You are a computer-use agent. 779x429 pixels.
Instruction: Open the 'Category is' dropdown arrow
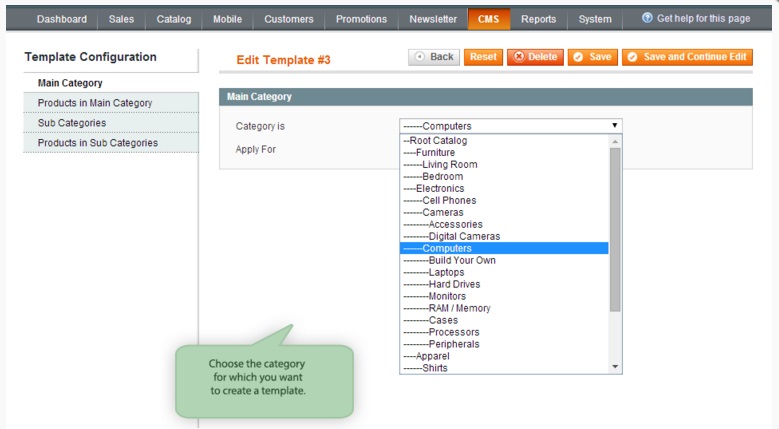coord(614,126)
